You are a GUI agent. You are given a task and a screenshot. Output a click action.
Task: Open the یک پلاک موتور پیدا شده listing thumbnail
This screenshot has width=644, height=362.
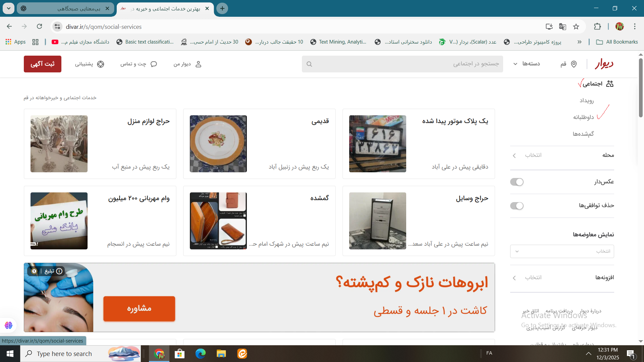377,144
